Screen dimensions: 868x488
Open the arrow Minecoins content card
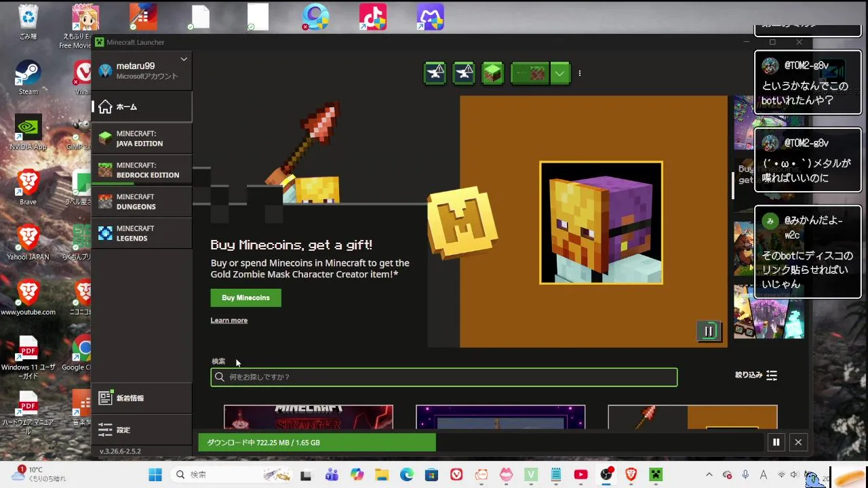click(692, 417)
